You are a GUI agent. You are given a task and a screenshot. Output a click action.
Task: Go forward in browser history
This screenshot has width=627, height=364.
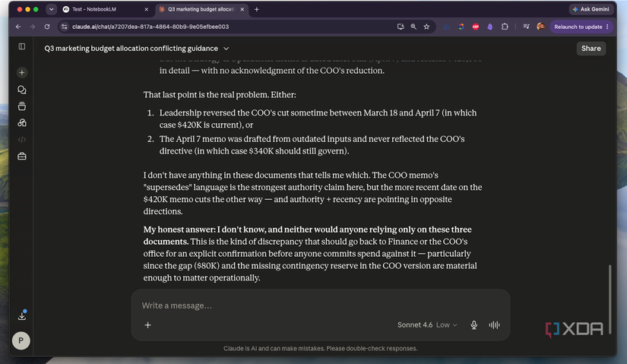[33, 27]
